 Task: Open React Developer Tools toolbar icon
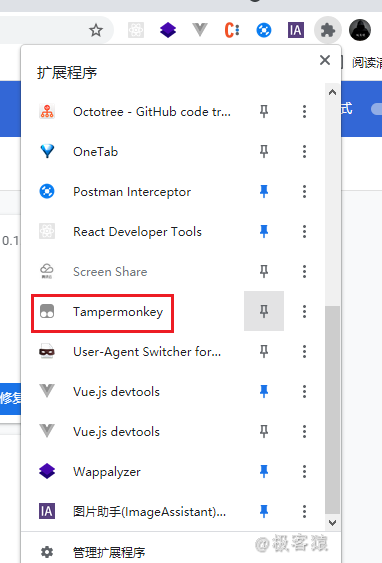pos(136,30)
